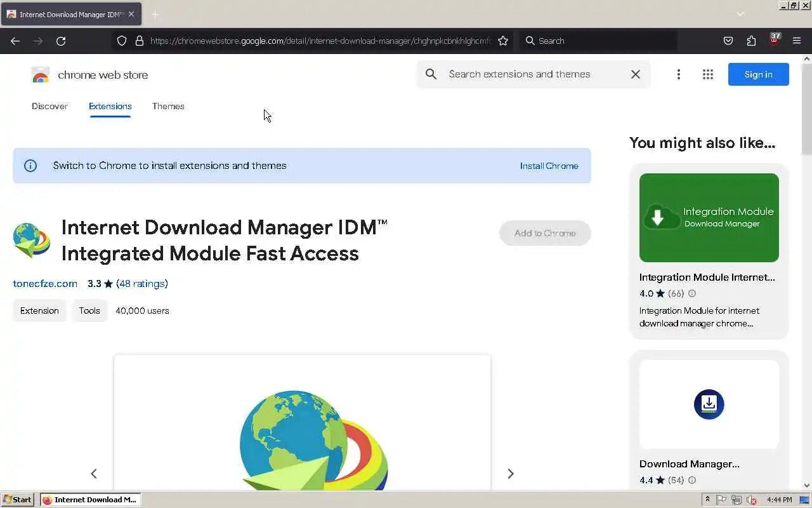Screen dimensions: 812x508
Task: Click the page vertical scrollbar thumb
Action: [807, 109]
